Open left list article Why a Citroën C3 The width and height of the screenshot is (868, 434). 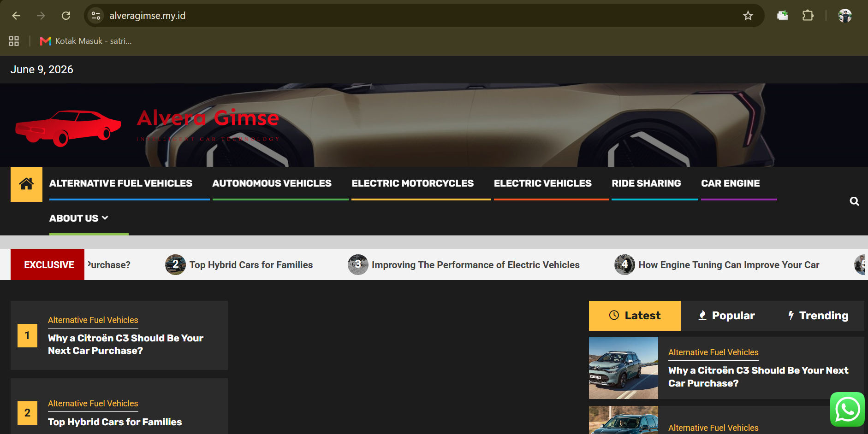(x=125, y=344)
